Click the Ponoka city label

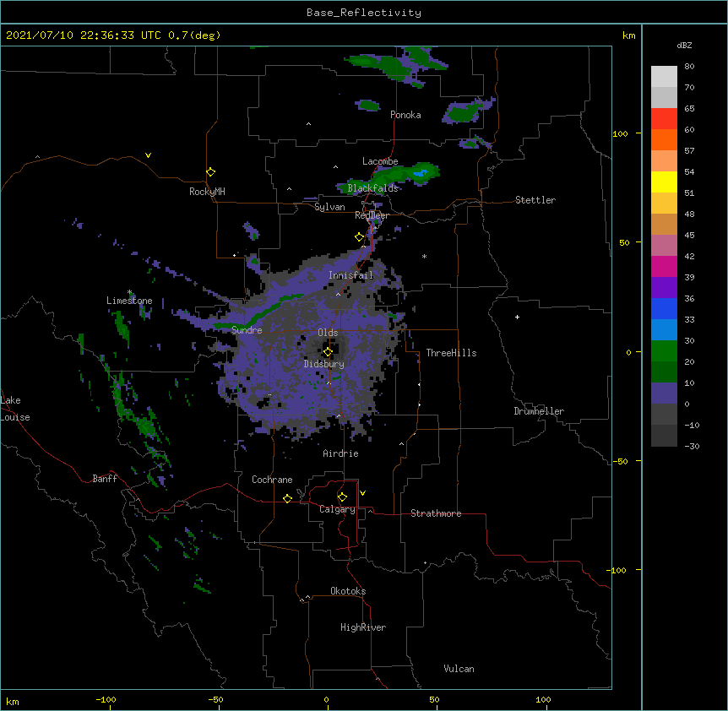pyautogui.click(x=405, y=115)
